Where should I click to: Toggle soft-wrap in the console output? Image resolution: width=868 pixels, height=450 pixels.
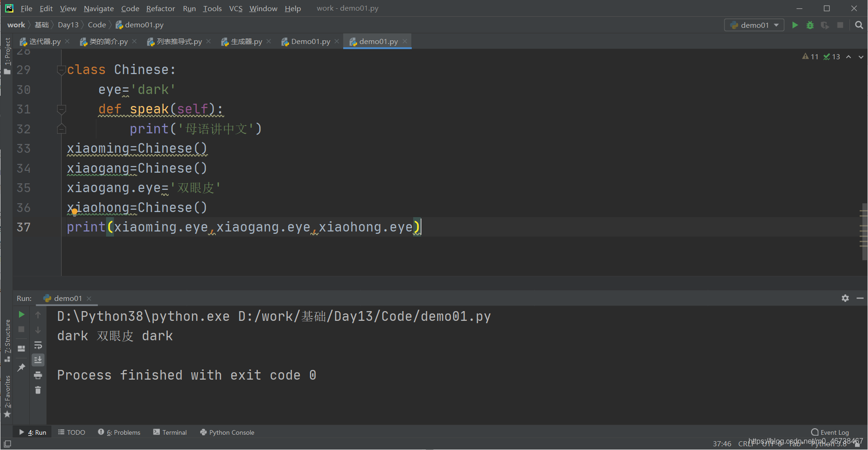click(x=38, y=345)
